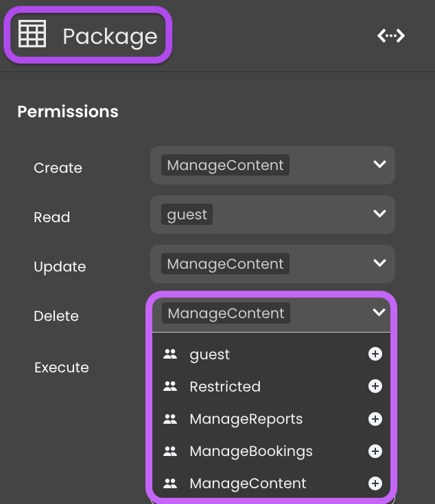
Task: Expand the Update permission dropdown
Action: click(379, 263)
